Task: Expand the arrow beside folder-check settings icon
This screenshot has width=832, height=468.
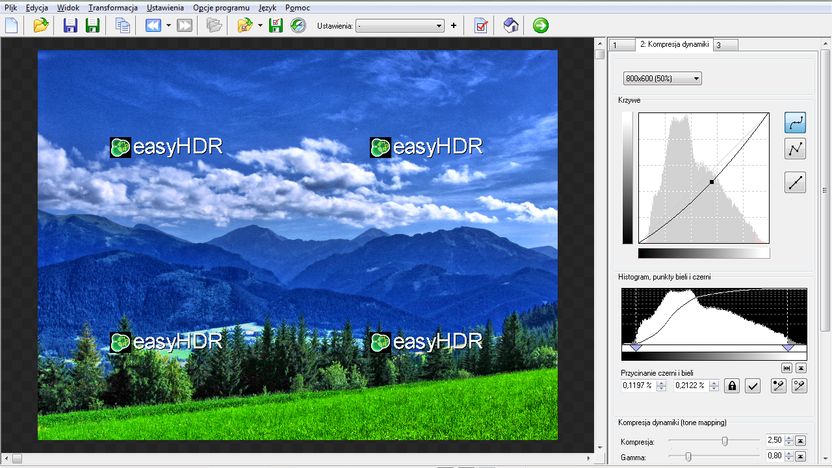Action: [260, 25]
